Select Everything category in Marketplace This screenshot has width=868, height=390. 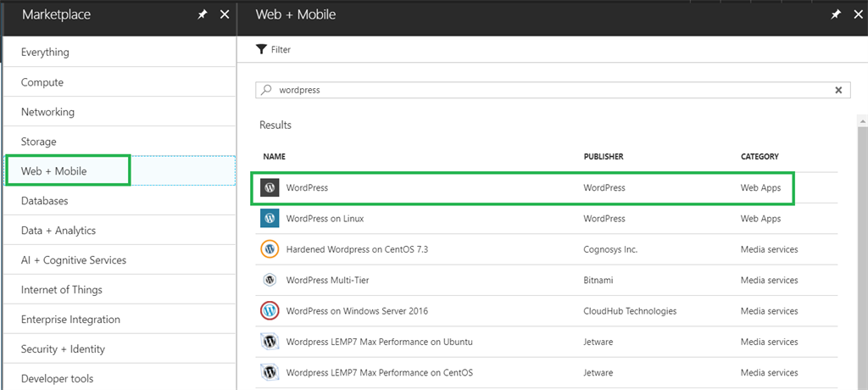46,53
